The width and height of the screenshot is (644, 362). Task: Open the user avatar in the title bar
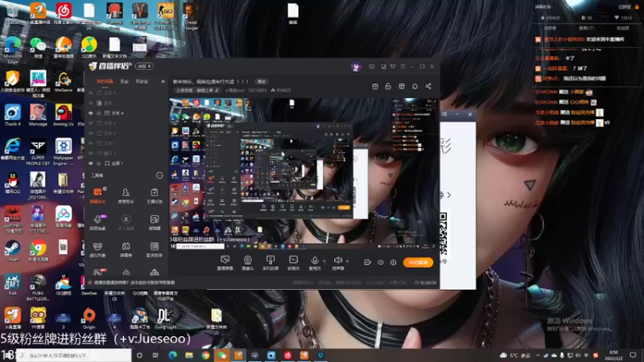[x=356, y=67]
